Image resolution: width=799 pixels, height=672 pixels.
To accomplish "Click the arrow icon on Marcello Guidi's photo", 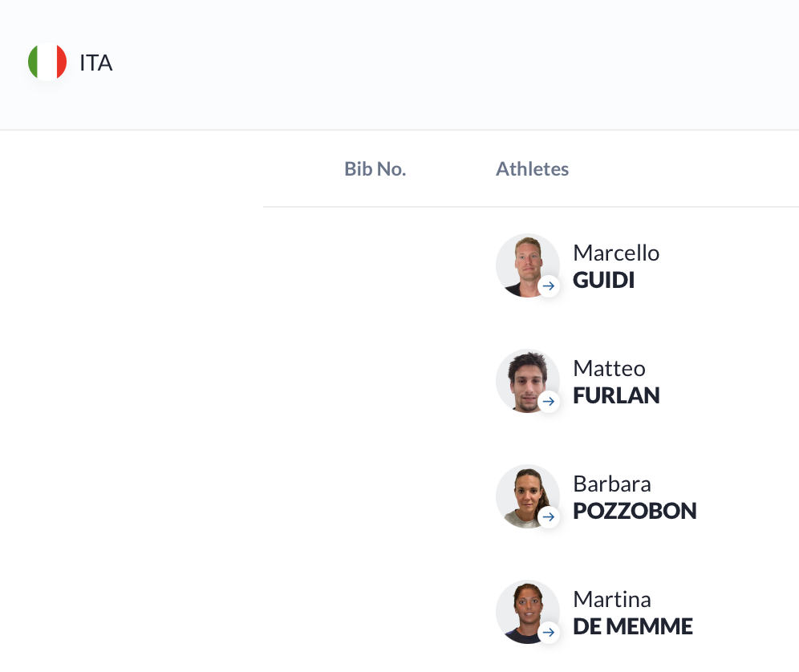I will click(548, 285).
